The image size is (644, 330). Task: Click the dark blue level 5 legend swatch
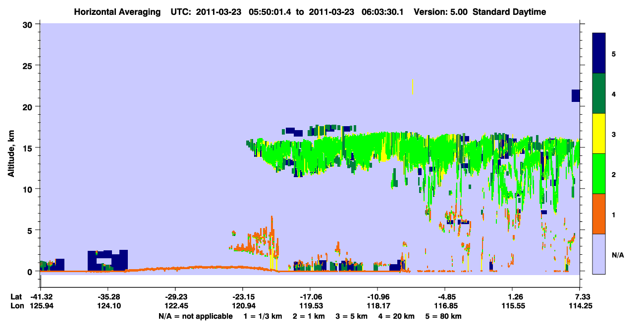coord(599,53)
